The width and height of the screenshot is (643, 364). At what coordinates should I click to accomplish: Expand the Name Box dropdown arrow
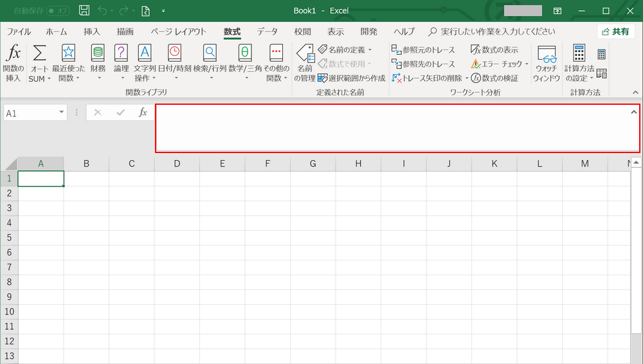pyautogui.click(x=62, y=113)
